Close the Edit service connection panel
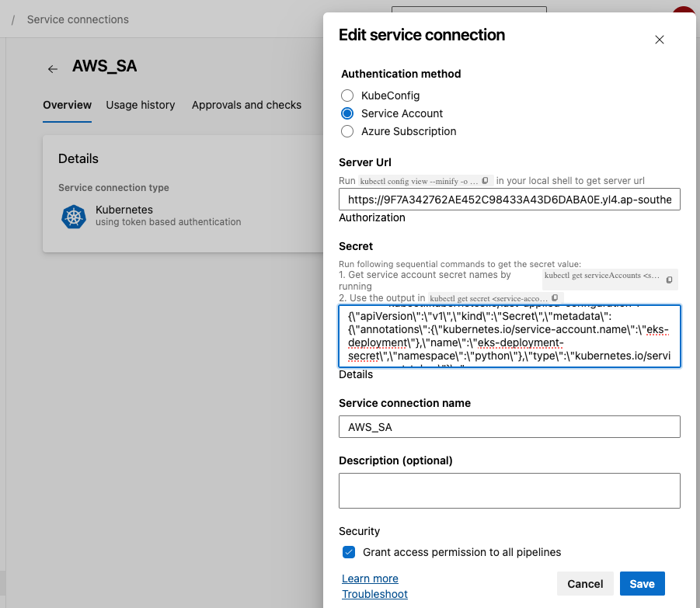This screenshot has width=700, height=608. coord(659,40)
